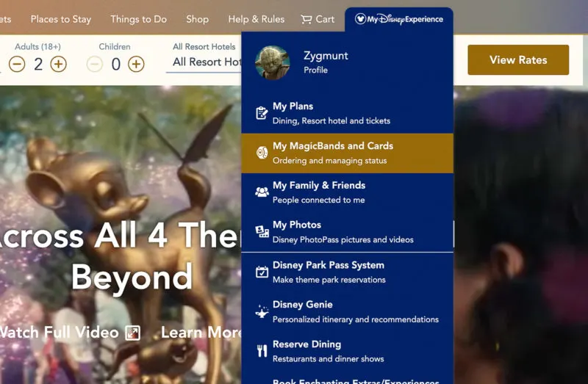Open Disney Park Pass System

tap(347, 272)
